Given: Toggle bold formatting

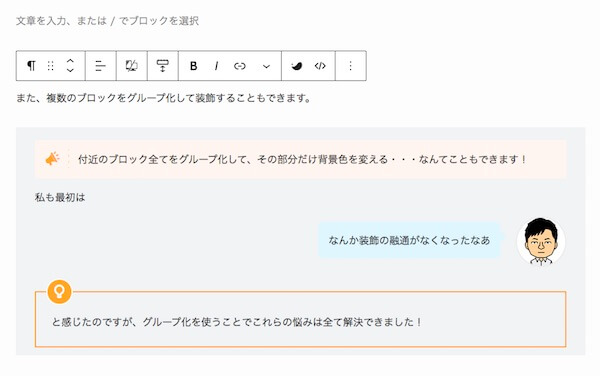Looking at the screenshot, I should coord(193,66).
